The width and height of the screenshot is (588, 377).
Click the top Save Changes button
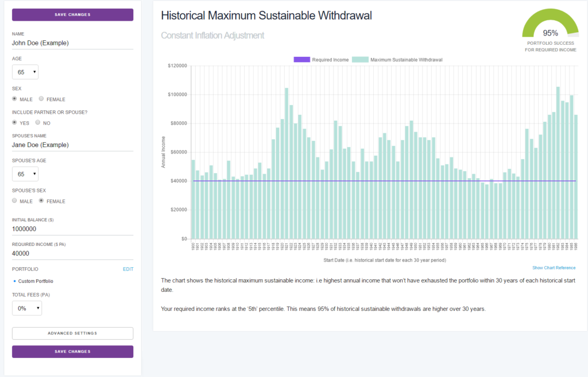pos(72,14)
